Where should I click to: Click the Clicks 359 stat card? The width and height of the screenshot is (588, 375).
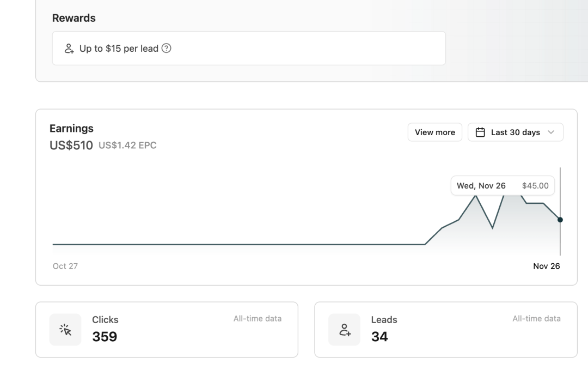(167, 330)
